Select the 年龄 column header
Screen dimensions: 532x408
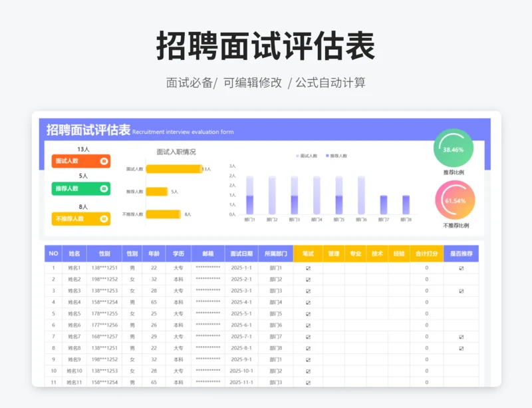pos(154,254)
